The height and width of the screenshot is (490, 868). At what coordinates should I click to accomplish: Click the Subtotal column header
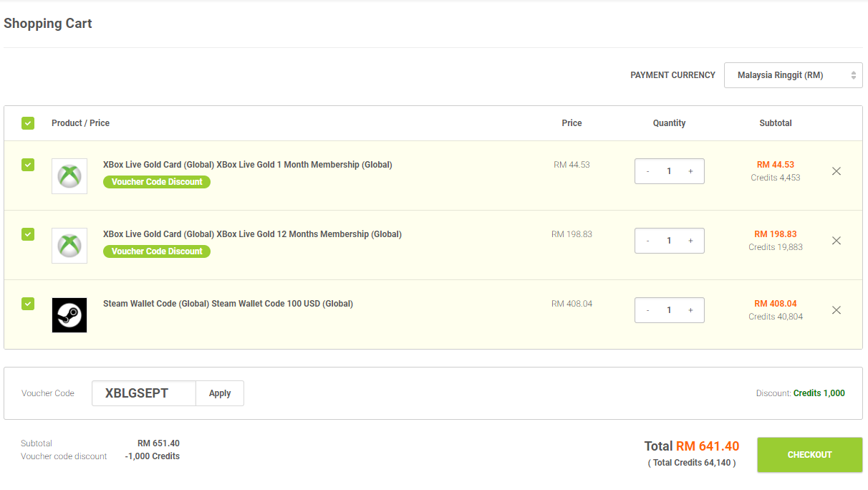pyautogui.click(x=776, y=123)
